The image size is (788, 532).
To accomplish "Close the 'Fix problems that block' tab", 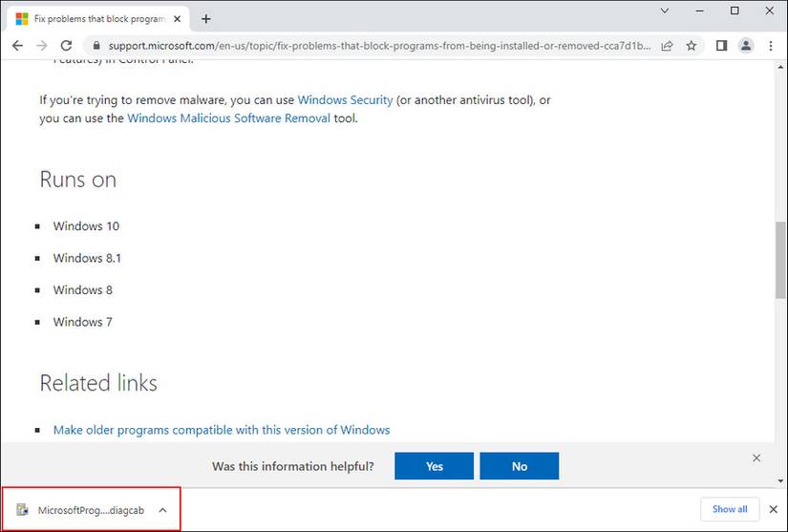I will (x=177, y=18).
